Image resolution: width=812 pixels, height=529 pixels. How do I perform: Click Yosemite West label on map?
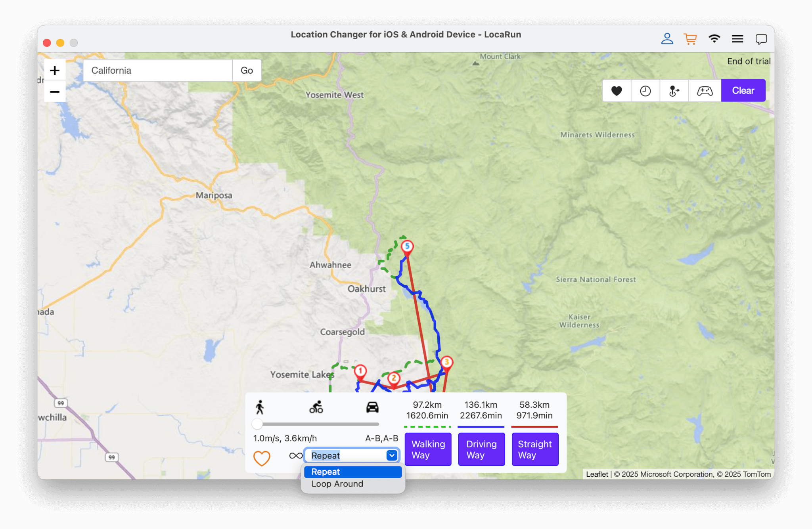334,95
